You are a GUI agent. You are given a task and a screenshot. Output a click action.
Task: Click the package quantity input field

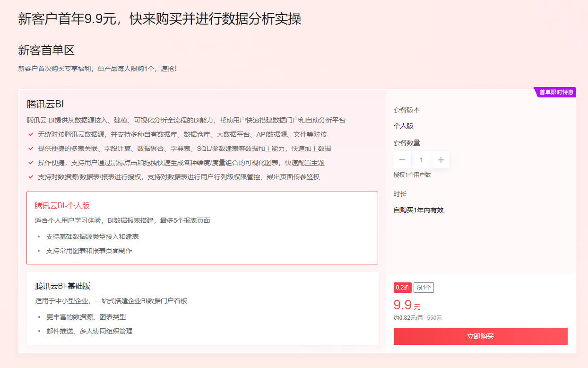click(x=422, y=160)
